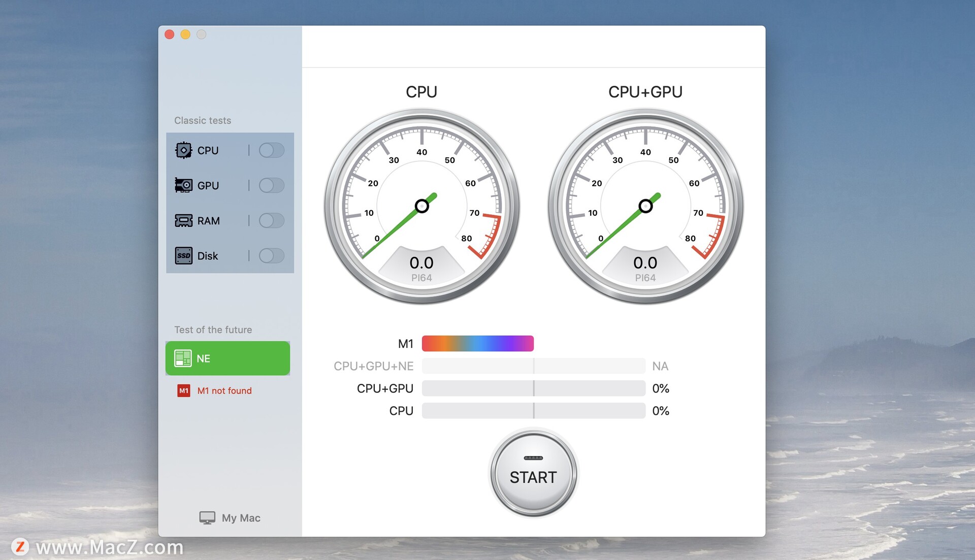Click the My Mac monitor icon
This screenshot has width=975, height=560.
[x=207, y=518]
